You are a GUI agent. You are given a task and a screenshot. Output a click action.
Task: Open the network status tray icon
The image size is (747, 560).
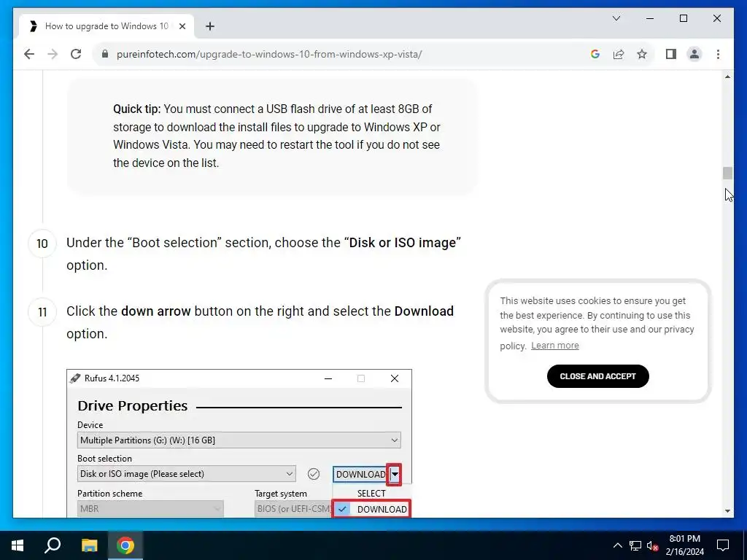click(x=635, y=545)
